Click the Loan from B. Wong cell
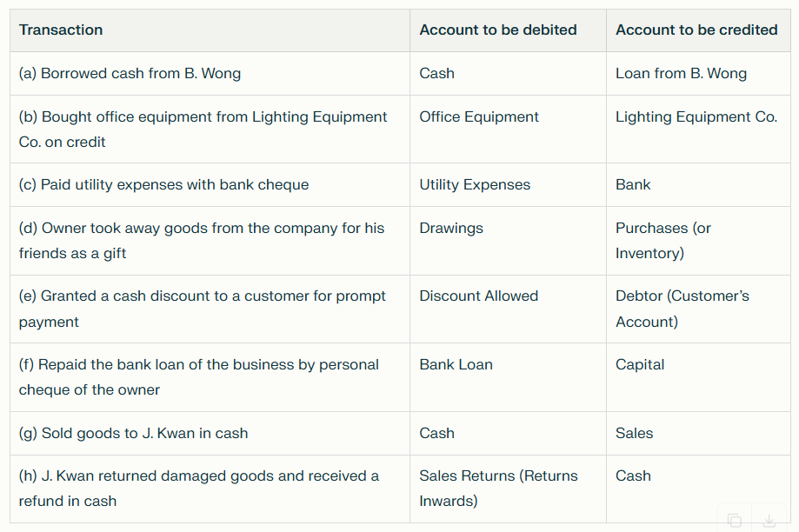 (x=681, y=74)
